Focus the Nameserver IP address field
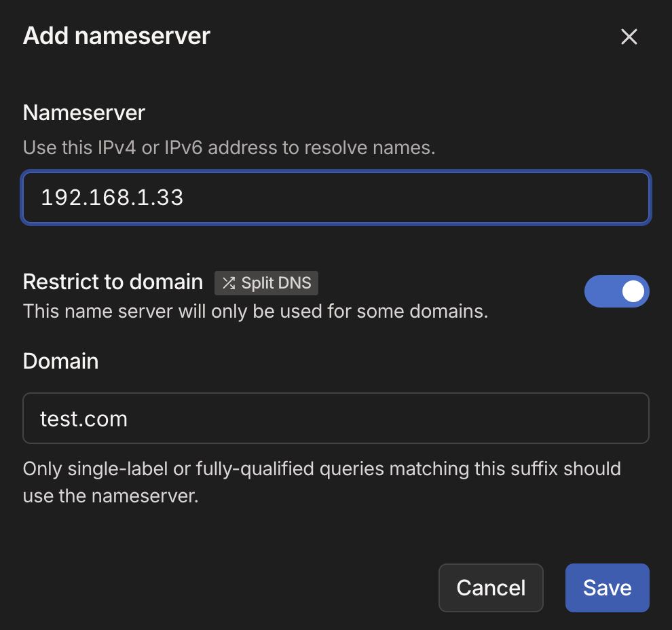672x630 pixels. (x=336, y=198)
